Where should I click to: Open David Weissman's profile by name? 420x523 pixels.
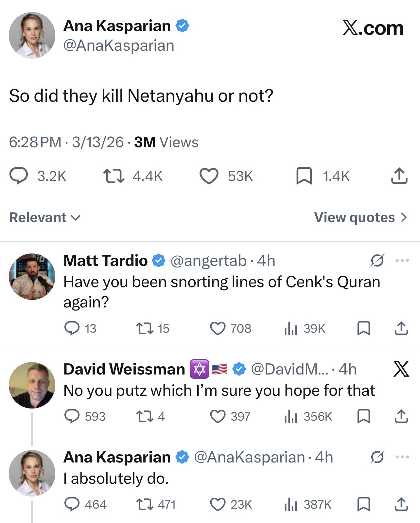(x=124, y=369)
